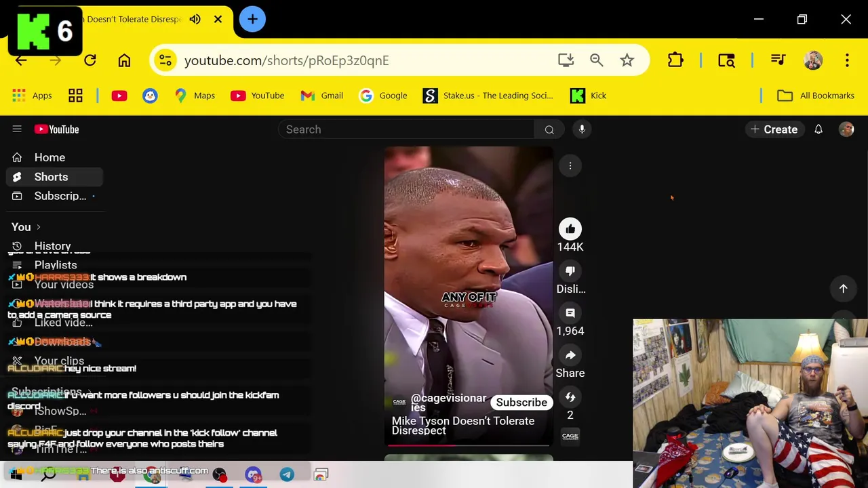This screenshot has width=868, height=488.
Task: Open OBS Studio from the taskbar
Action: [x=220, y=474]
